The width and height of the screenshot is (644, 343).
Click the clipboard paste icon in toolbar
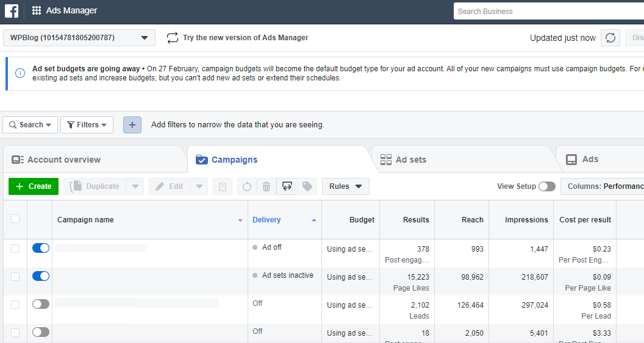pos(223,186)
